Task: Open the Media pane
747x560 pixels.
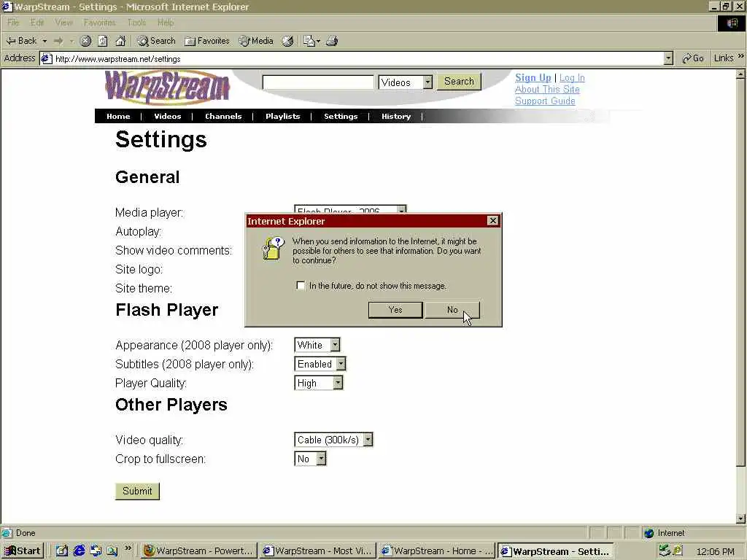Action: click(x=256, y=41)
